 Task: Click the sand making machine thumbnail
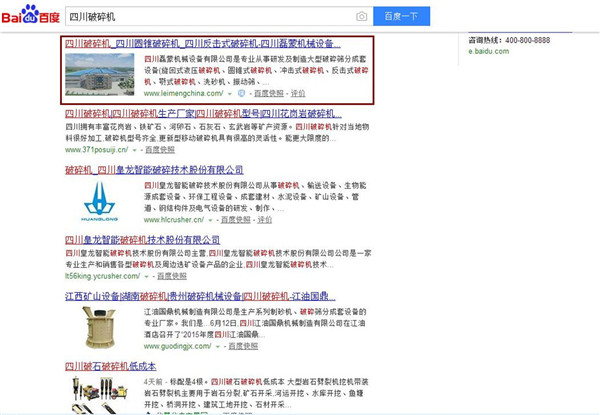coord(99,328)
